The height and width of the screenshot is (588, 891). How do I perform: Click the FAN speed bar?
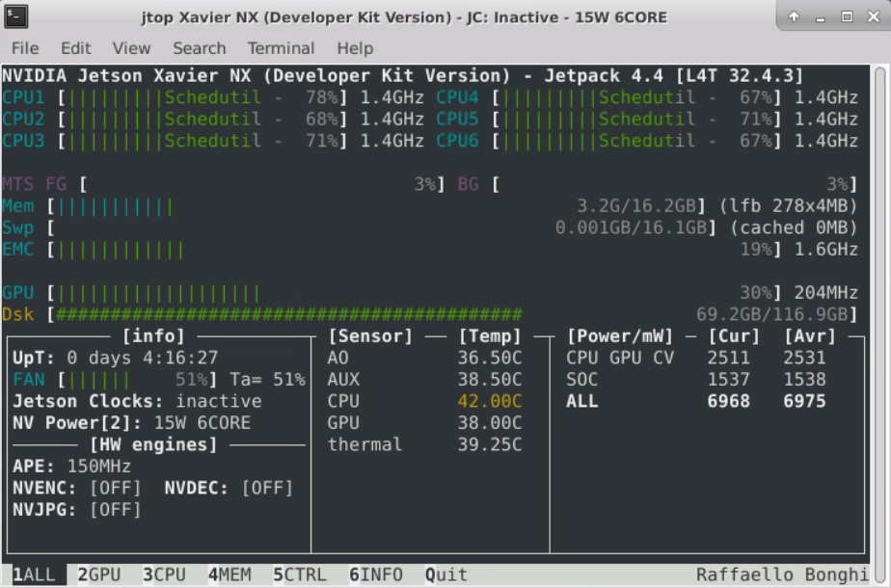(x=138, y=380)
